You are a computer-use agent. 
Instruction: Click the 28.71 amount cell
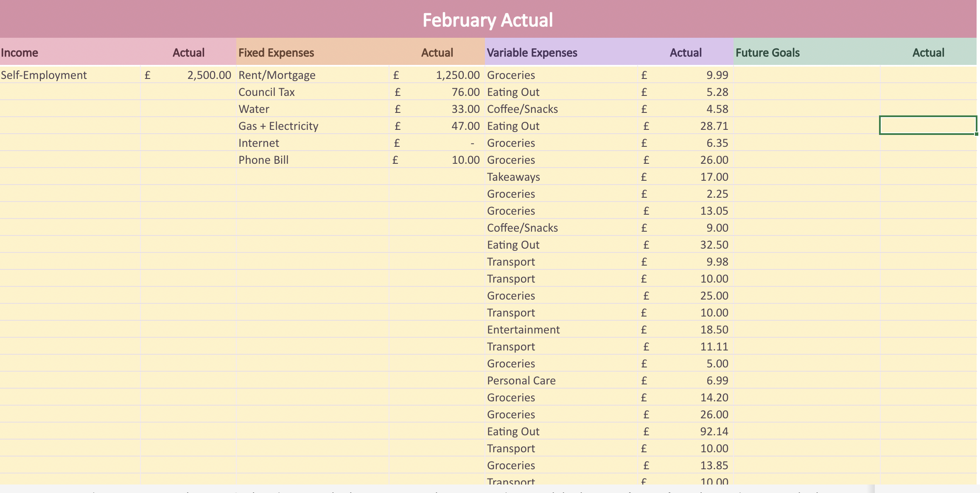686,126
